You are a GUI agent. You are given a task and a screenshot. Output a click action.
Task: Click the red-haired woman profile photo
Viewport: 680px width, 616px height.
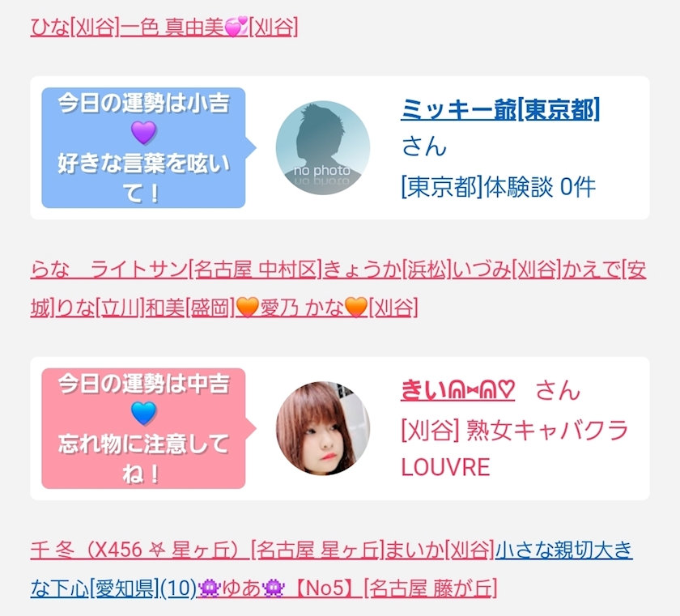pos(323,428)
